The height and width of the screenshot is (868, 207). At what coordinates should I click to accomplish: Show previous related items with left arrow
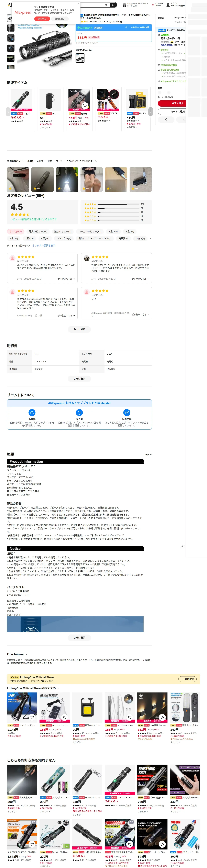(x=8, y=111)
